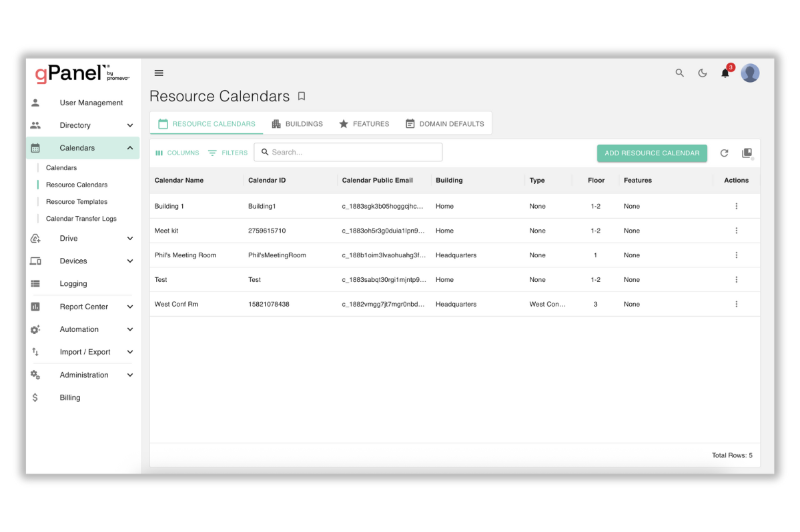This screenshot has height=532, width=800.
Task: Click the Administration gears icon
Action: point(35,375)
